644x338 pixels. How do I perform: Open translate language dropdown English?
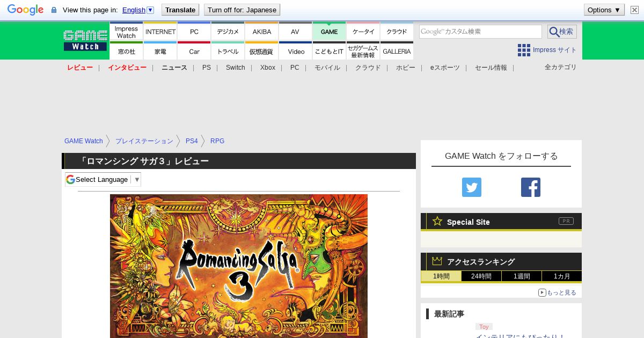(x=138, y=10)
